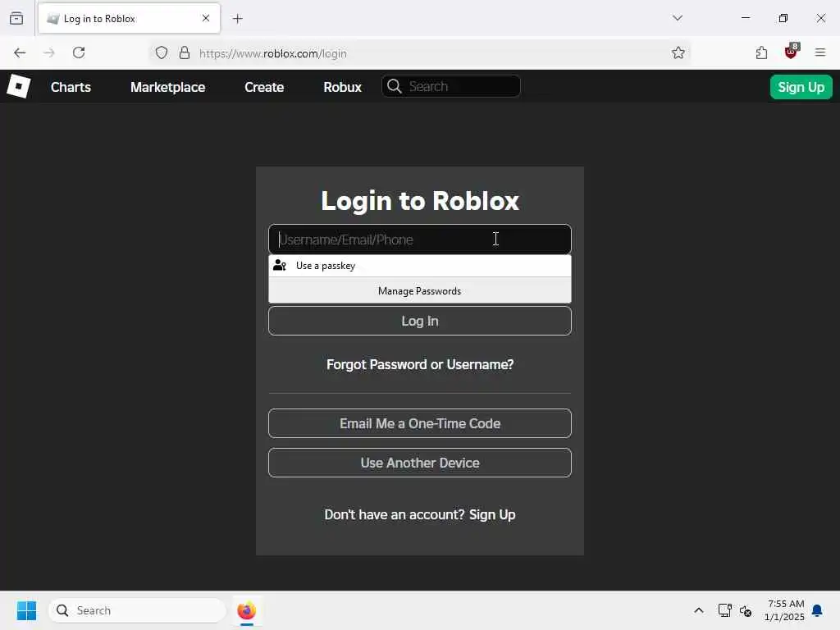The height and width of the screenshot is (630, 840).
Task: Open Forgot Password or Username link
Action: (x=420, y=364)
